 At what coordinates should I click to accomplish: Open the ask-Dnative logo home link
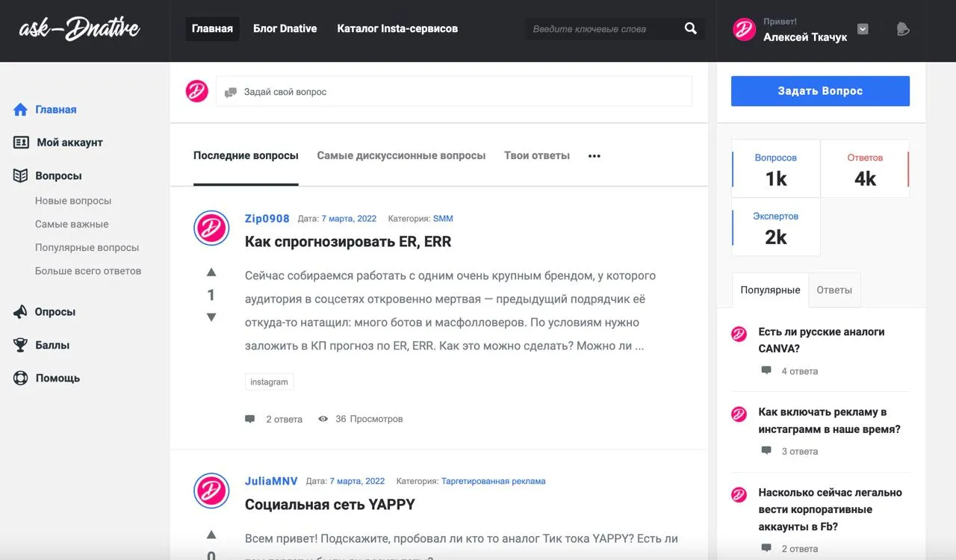79,29
